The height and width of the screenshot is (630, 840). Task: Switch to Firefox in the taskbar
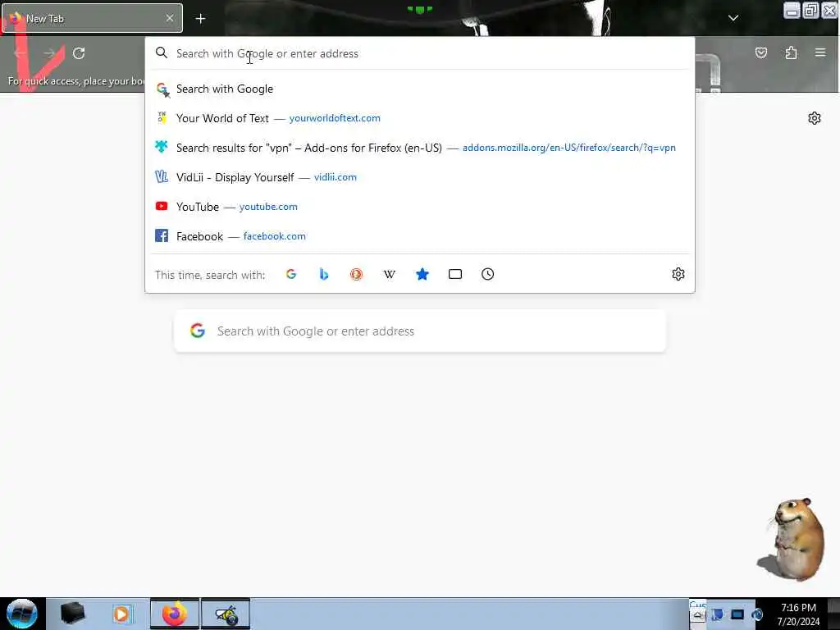point(174,614)
